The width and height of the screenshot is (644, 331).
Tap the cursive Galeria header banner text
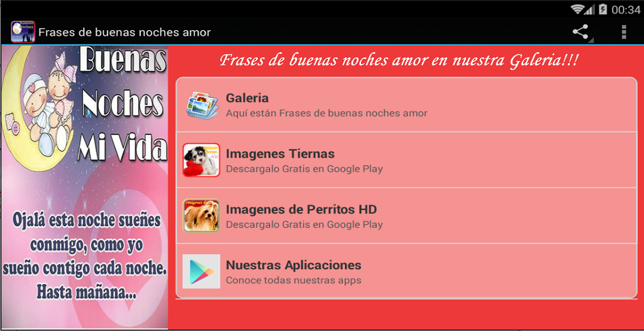[399, 61]
